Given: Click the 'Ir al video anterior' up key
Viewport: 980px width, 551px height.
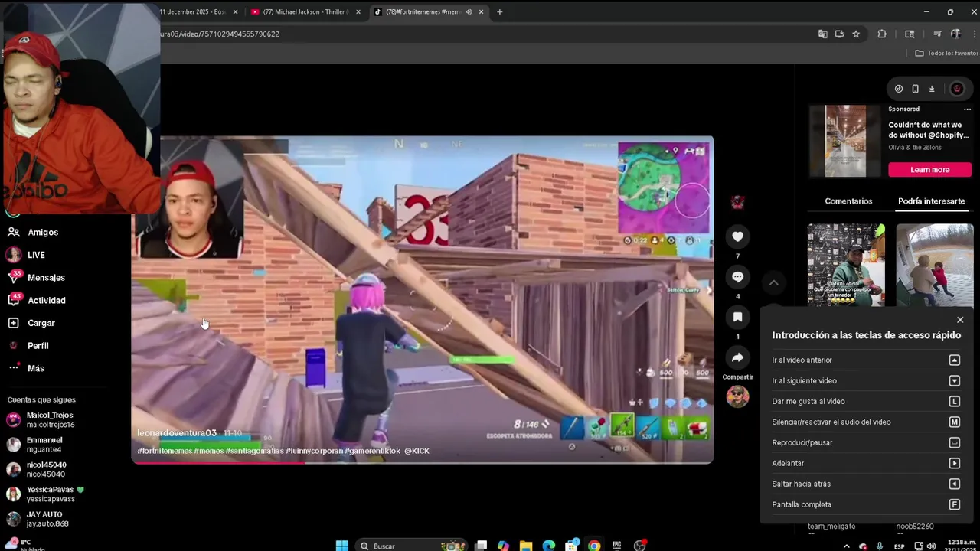Looking at the screenshot, I should 954,360.
